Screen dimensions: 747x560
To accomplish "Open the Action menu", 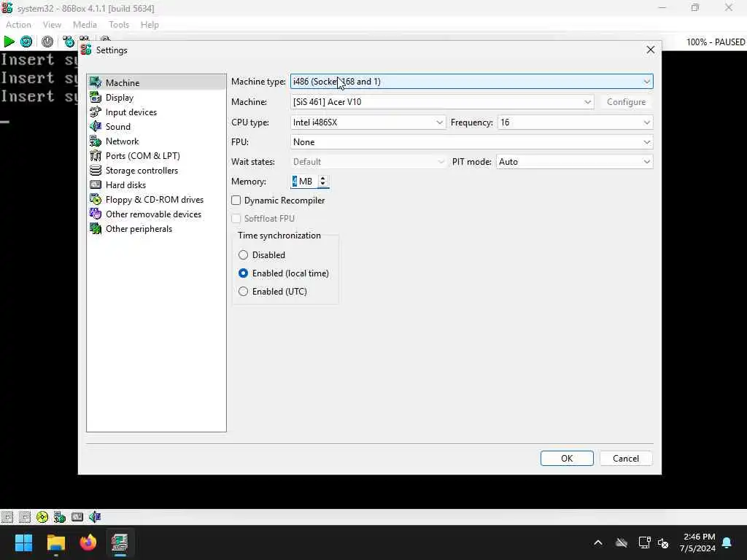I will tap(18, 25).
